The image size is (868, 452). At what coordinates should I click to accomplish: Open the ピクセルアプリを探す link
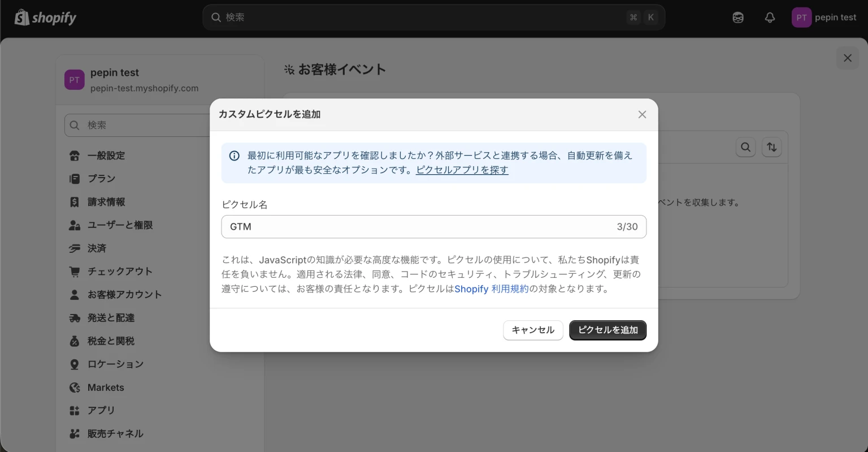(462, 169)
